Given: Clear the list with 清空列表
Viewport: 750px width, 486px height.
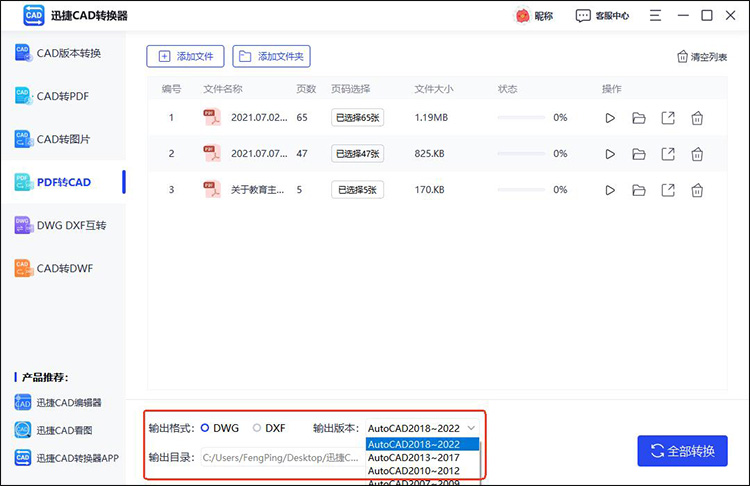Looking at the screenshot, I should (702, 57).
